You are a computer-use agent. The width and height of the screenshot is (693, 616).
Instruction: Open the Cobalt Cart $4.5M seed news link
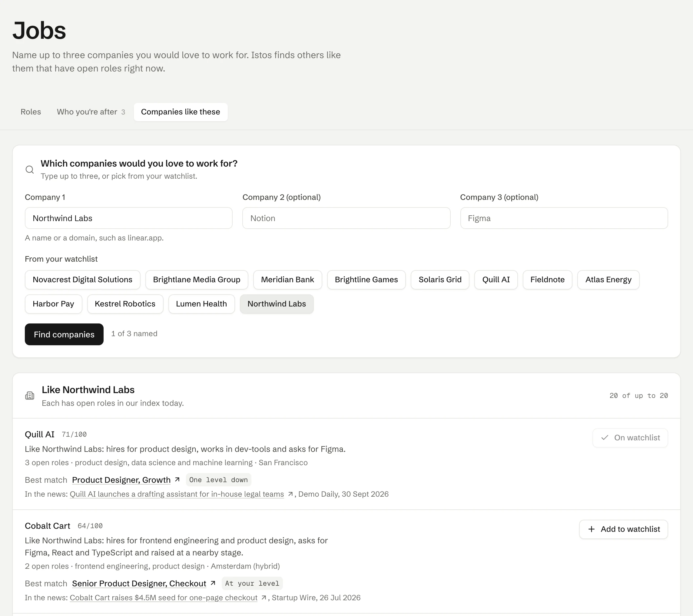(x=164, y=598)
